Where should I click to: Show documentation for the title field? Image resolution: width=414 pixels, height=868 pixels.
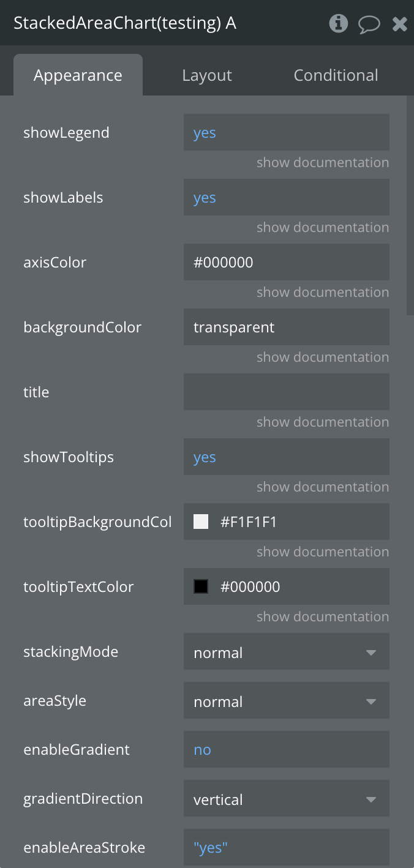coord(323,422)
